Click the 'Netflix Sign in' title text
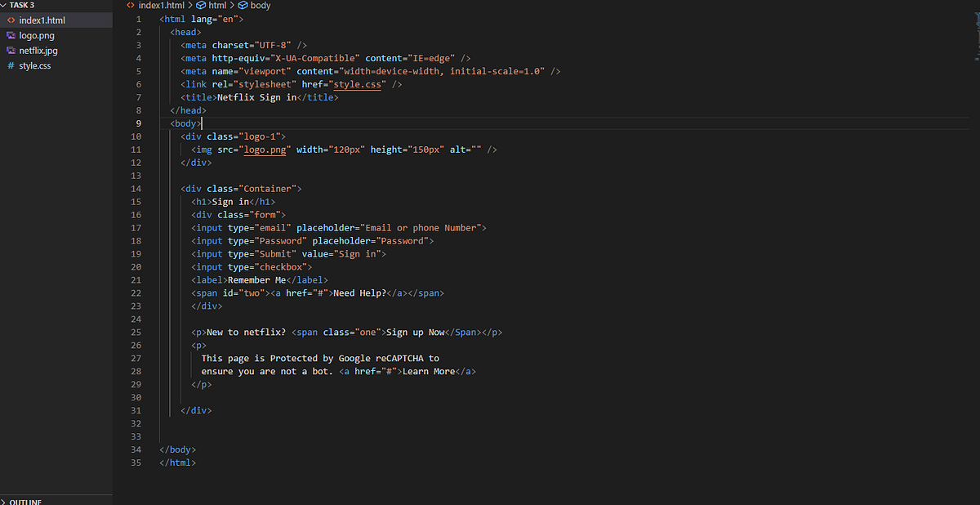Screen dimensions: 980x505 tap(256, 97)
